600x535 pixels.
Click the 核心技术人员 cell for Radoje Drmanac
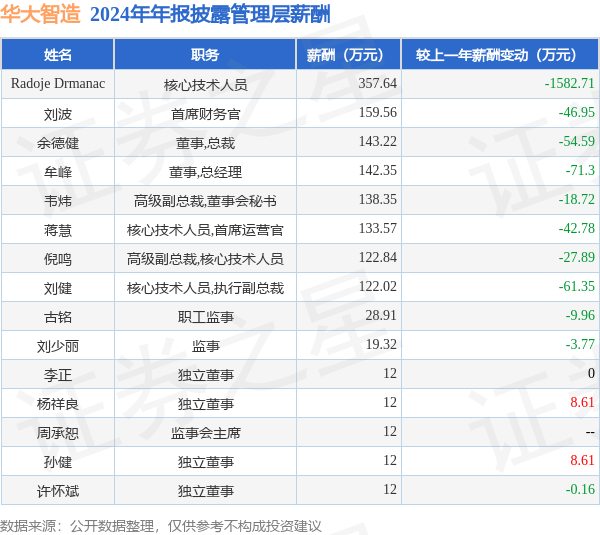pyautogui.click(x=205, y=85)
